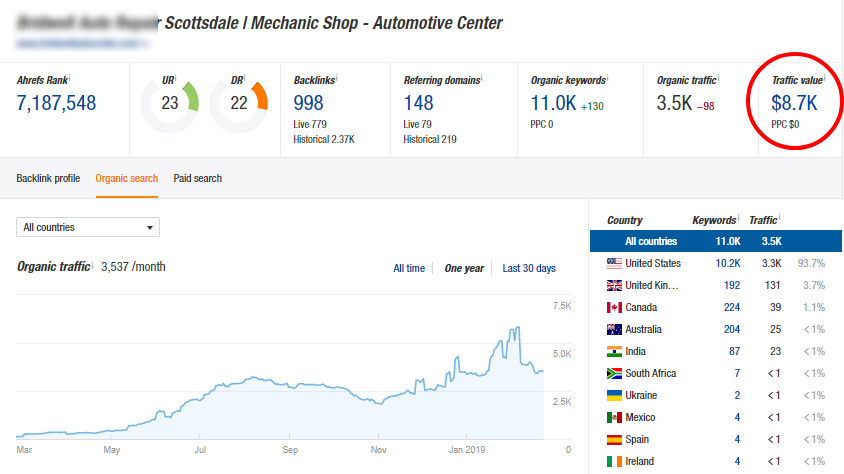Click the traffic peak on the chart line
This screenshot has width=844, height=474.
(x=517, y=327)
